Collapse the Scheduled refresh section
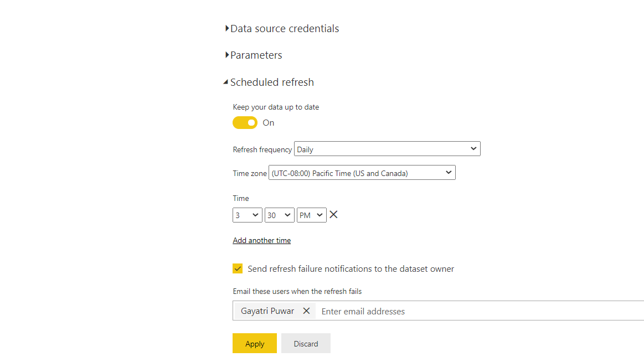This screenshot has height=362, width=644. click(225, 82)
